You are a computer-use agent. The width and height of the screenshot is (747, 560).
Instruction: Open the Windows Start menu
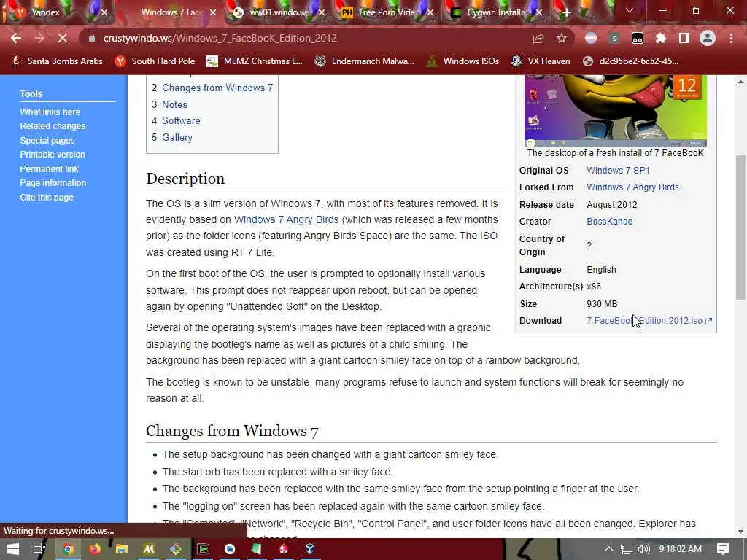13,549
